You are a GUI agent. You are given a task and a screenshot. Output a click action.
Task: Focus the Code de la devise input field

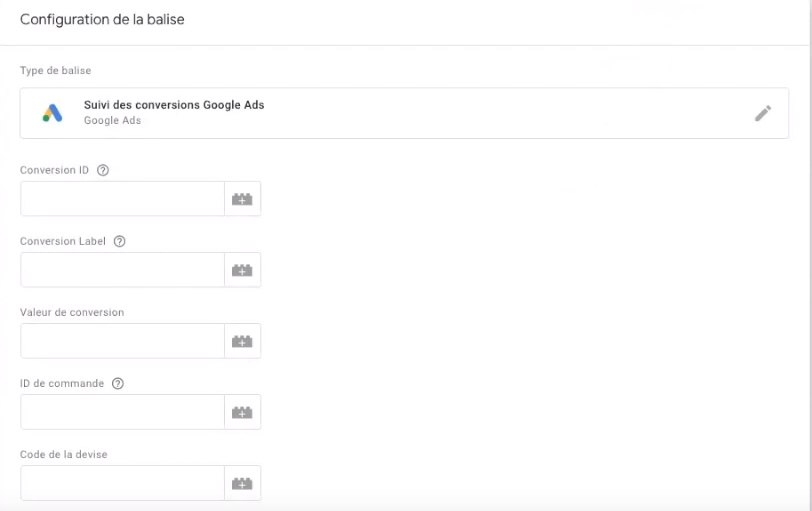click(x=122, y=483)
